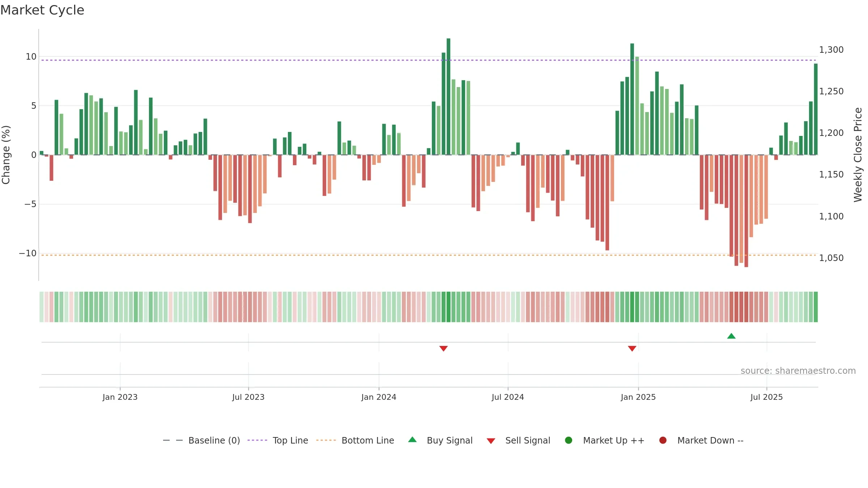The height and width of the screenshot is (488, 868).
Task: Toggle the Top Line legend entry
Action: pos(277,440)
